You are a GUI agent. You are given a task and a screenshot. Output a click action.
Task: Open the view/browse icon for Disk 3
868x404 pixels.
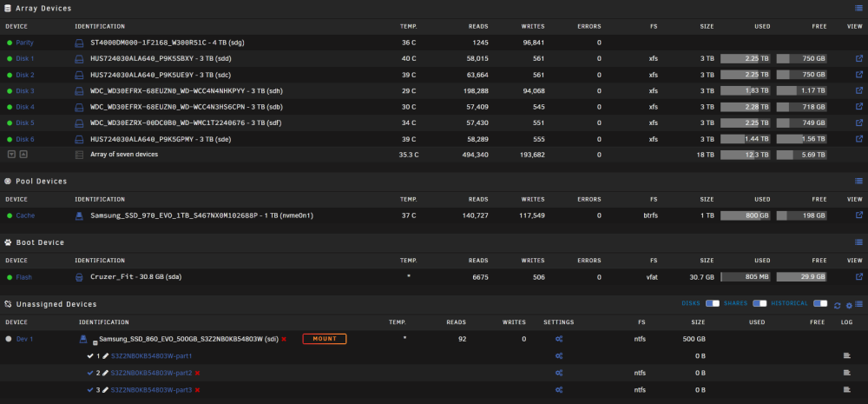pos(859,90)
